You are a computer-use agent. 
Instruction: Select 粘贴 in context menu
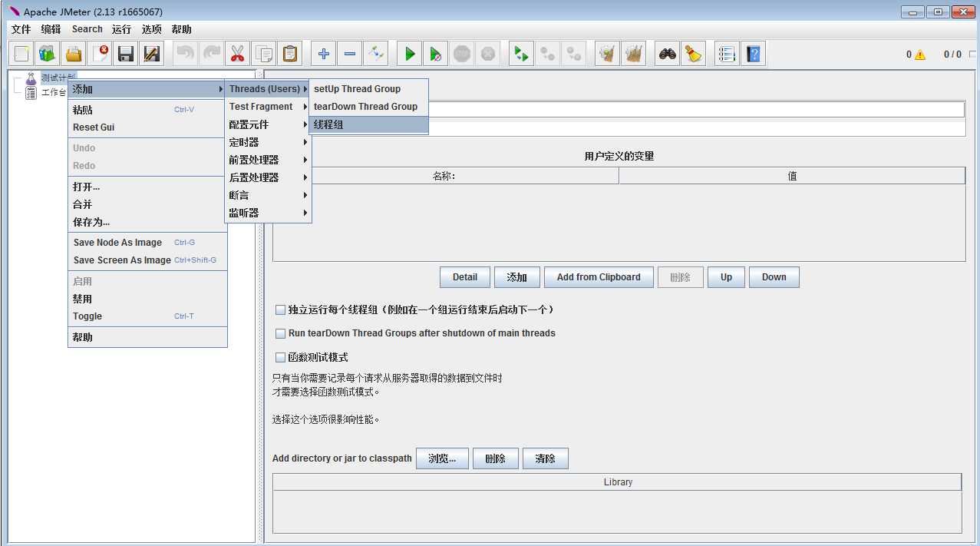[x=147, y=110]
